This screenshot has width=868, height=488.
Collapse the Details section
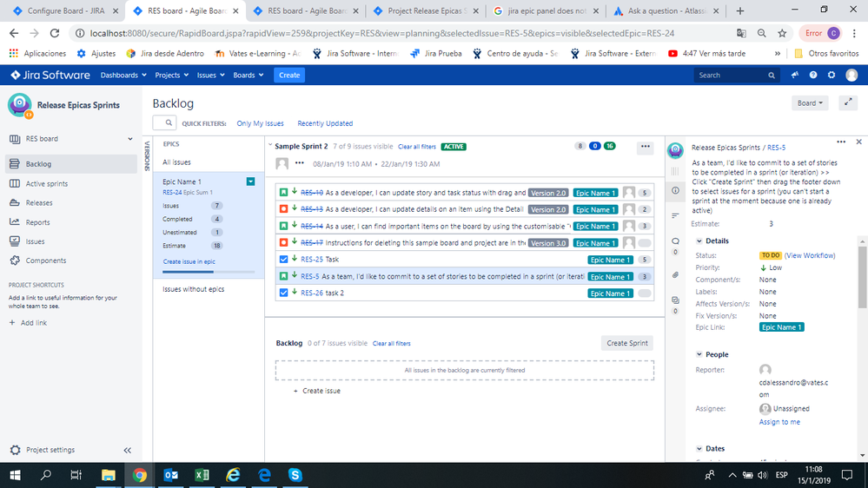pyautogui.click(x=699, y=241)
